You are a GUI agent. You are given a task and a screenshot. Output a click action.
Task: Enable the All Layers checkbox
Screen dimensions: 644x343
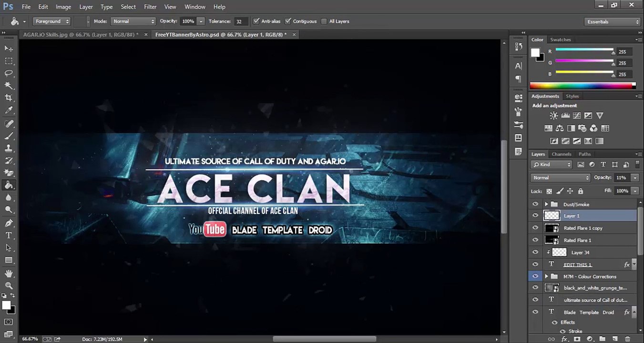324,21
